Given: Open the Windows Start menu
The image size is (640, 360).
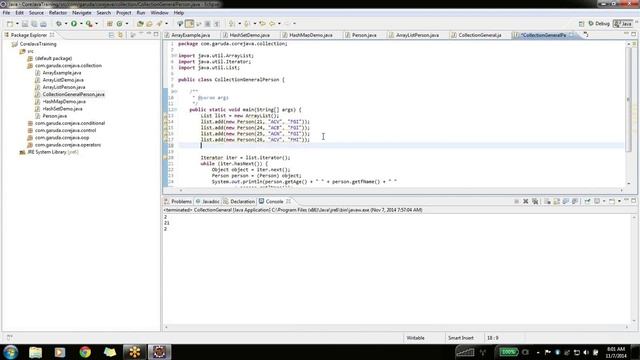Looking at the screenshot, I should pos(11,352).
